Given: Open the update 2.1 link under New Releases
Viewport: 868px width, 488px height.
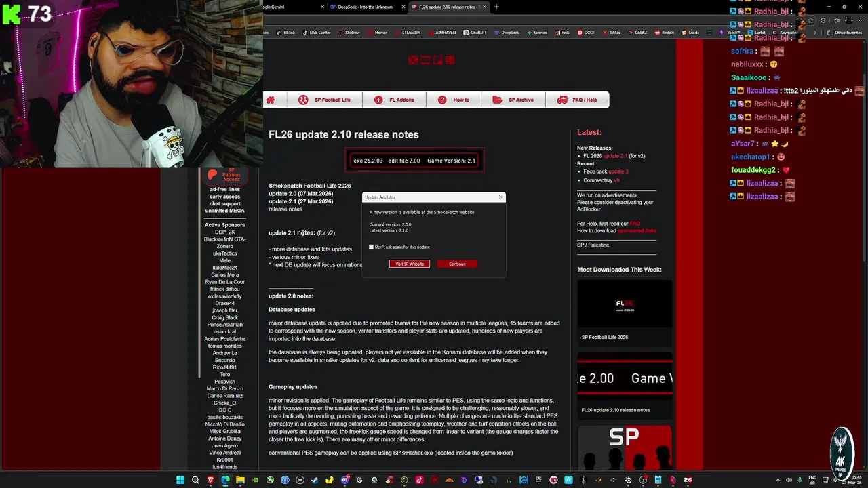Looking at the screenshot, I should 615,156.
